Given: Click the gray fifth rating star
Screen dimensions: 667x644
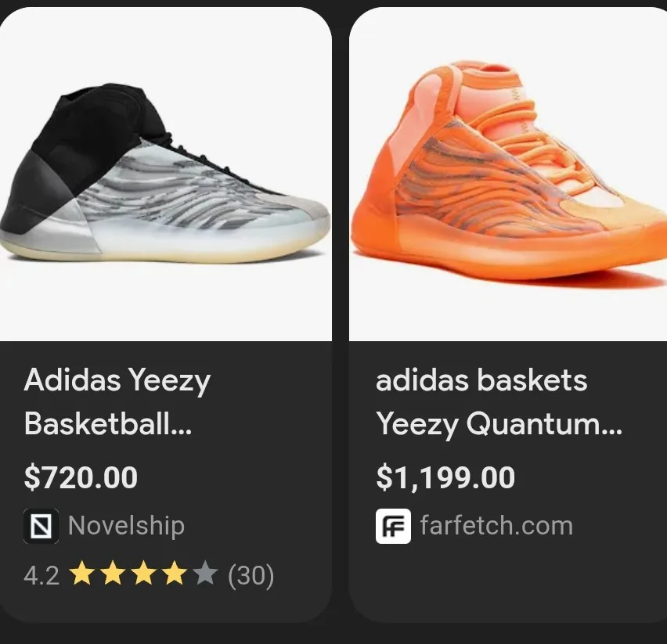Looking at the screenshot, I should [x=205, y=575].
